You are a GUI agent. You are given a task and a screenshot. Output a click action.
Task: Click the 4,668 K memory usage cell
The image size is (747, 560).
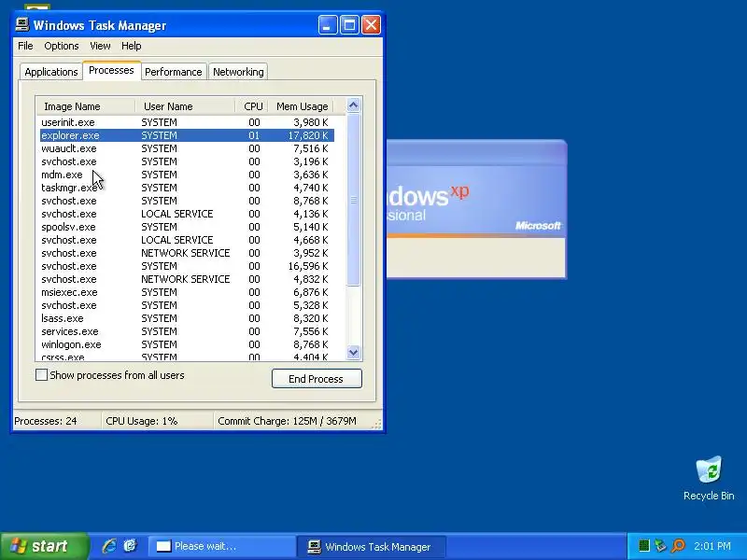(311, 240)
